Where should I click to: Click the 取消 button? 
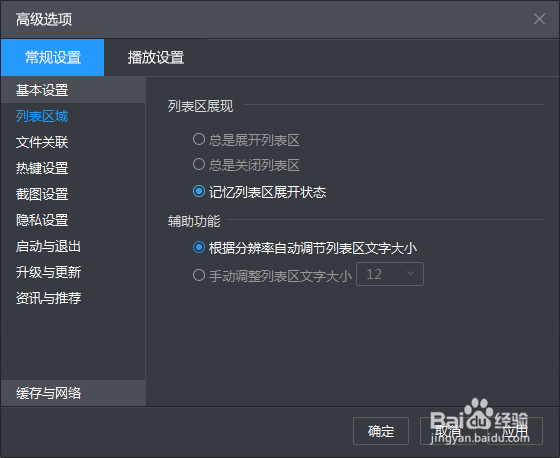(x=448, y=431)
